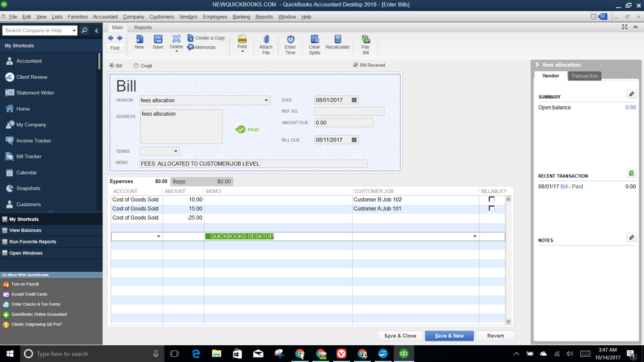Toggle the Bill Received checkbox
The width and height of the screenshot is (644, 362).
(356, 65)
